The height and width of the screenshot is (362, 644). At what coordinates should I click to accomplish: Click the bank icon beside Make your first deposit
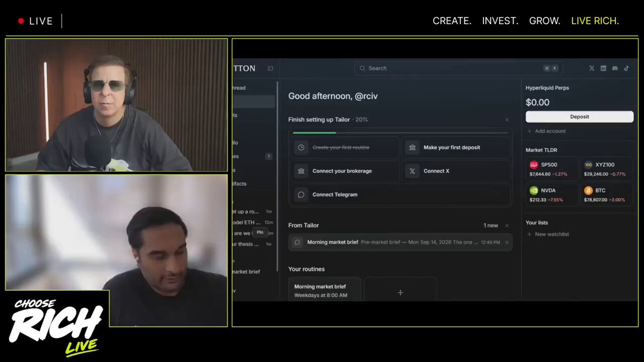[412, 147]
